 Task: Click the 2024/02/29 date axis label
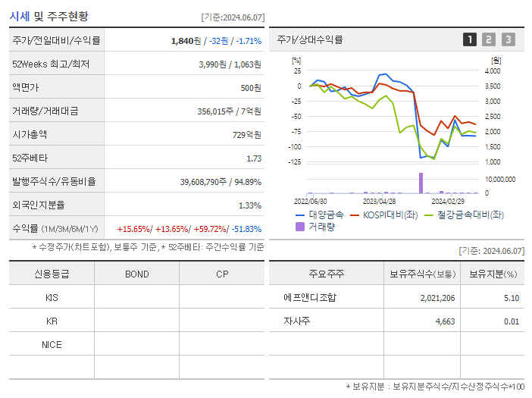point(448,201)
